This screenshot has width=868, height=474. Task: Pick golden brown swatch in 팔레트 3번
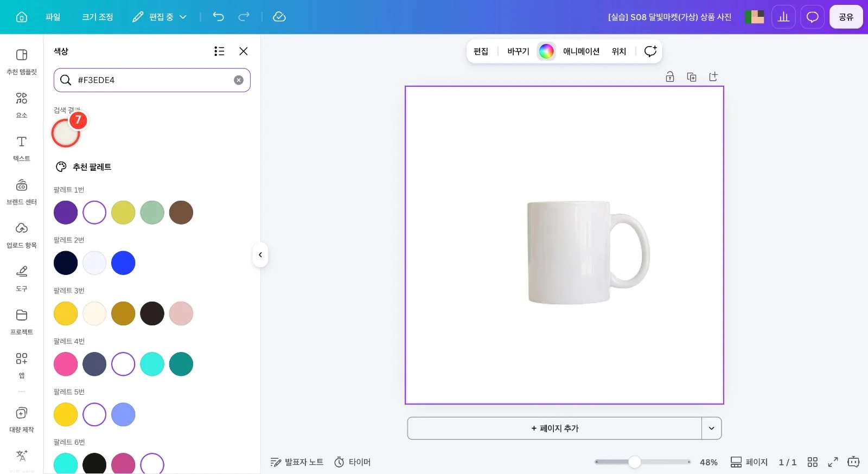[123, 313]
